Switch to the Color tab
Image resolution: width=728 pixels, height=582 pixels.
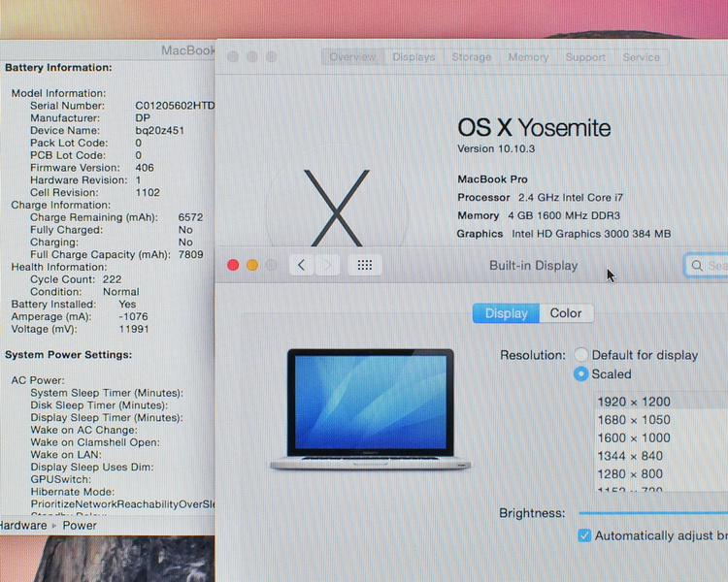coord(566,313)
